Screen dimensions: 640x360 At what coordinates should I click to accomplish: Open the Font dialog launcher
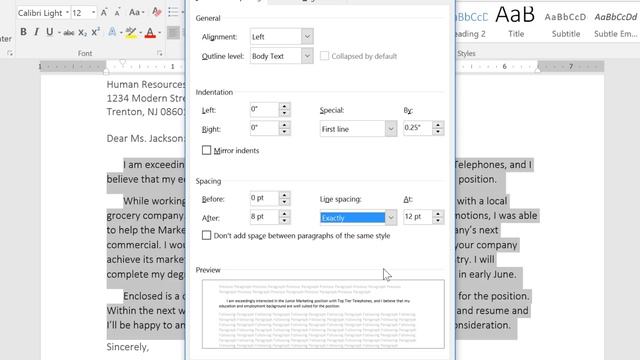[x=160, y=53]
